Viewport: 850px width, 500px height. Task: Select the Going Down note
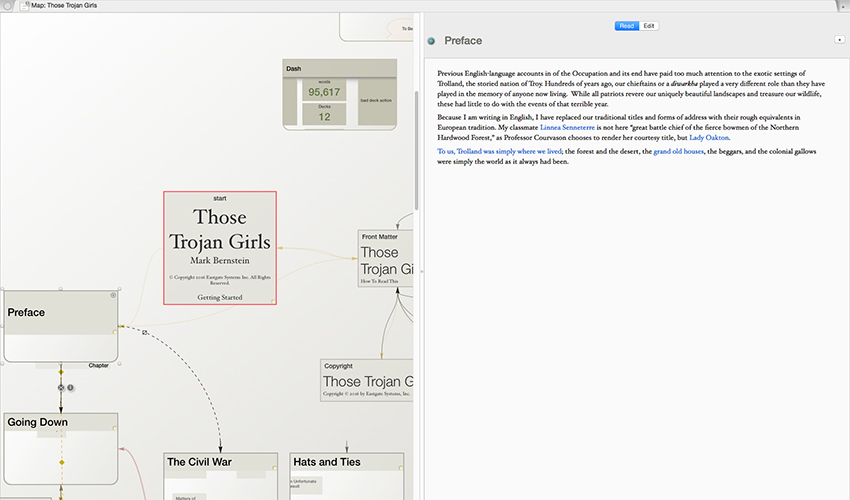point(61,448)
